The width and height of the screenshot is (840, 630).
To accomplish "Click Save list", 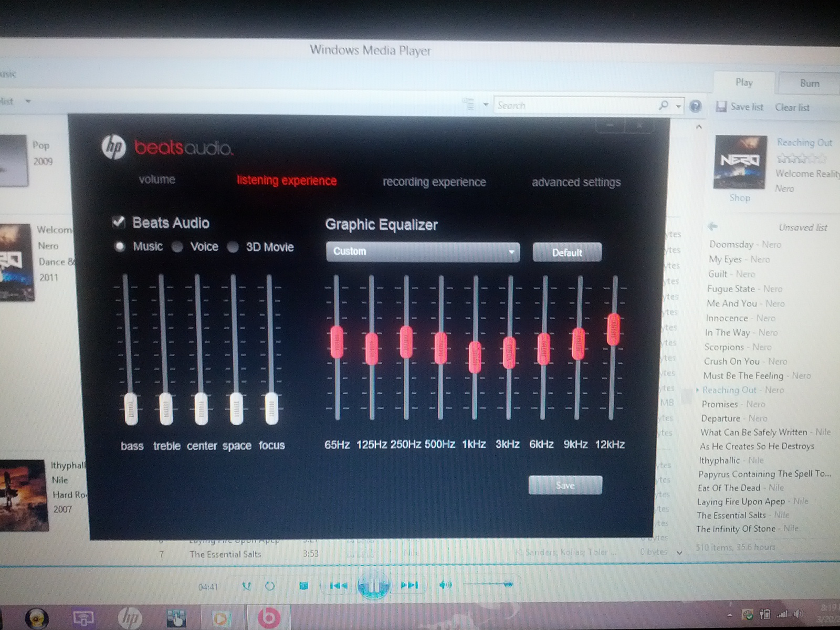I will click(x=740, y=107).
